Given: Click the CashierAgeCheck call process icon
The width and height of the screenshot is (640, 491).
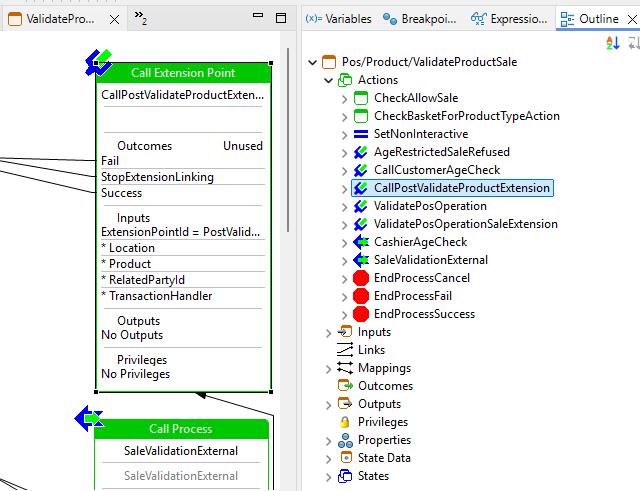Looking at the screenshot, I should coord(361,242).
